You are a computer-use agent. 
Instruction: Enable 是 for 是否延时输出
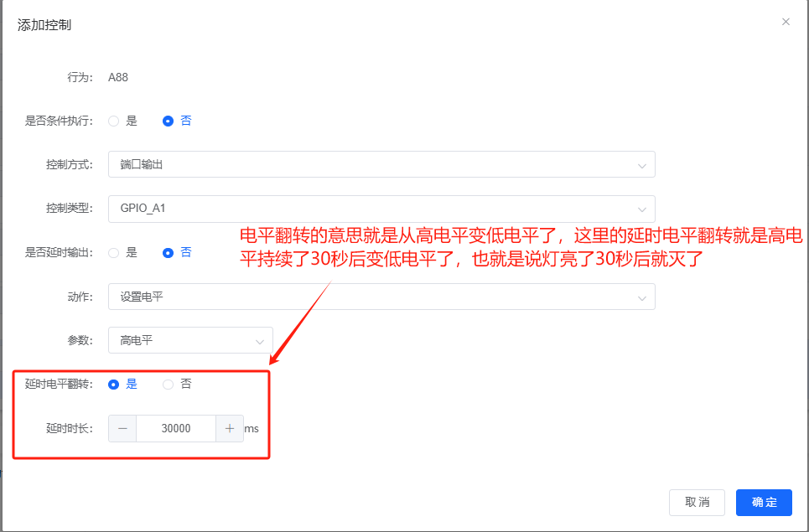(114, 252)
